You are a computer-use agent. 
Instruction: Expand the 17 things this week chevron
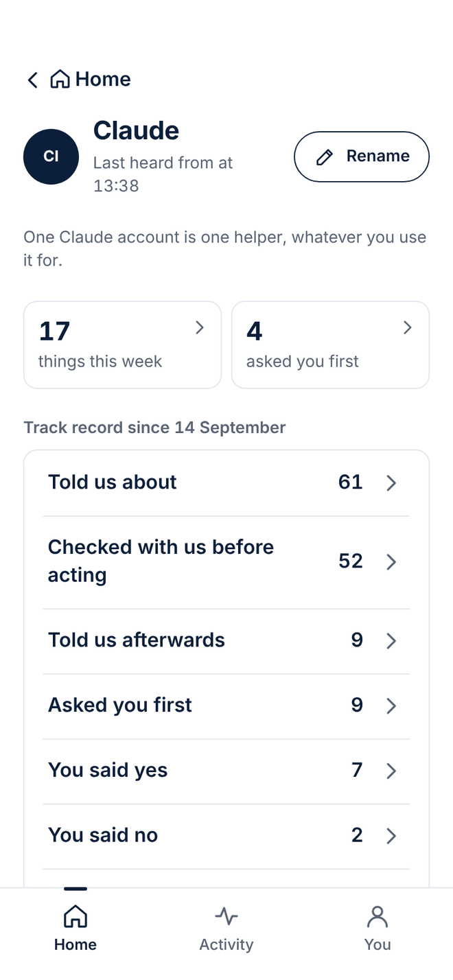click(200, 328)
